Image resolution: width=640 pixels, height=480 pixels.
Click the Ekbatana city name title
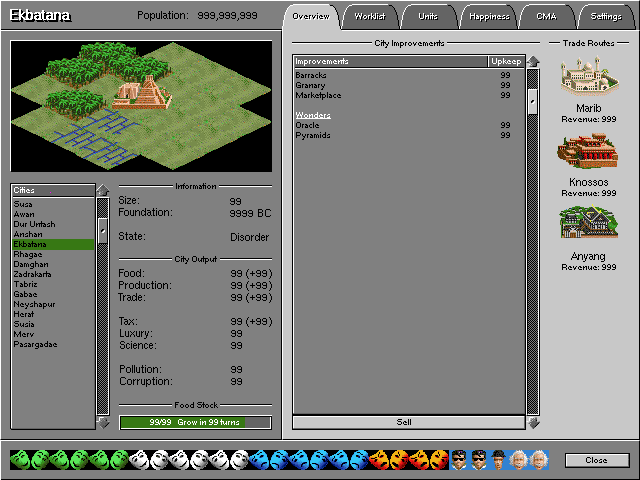(x=40, y=16)
